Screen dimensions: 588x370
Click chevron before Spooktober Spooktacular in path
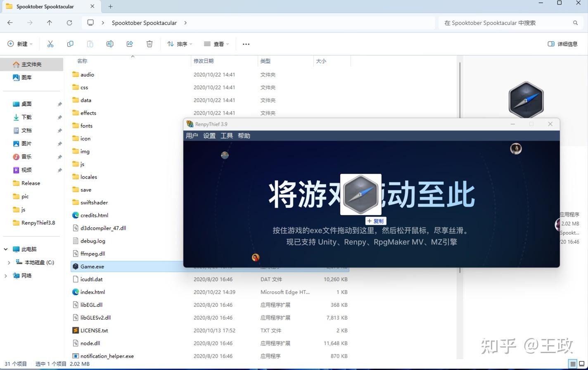pos(103,23)
